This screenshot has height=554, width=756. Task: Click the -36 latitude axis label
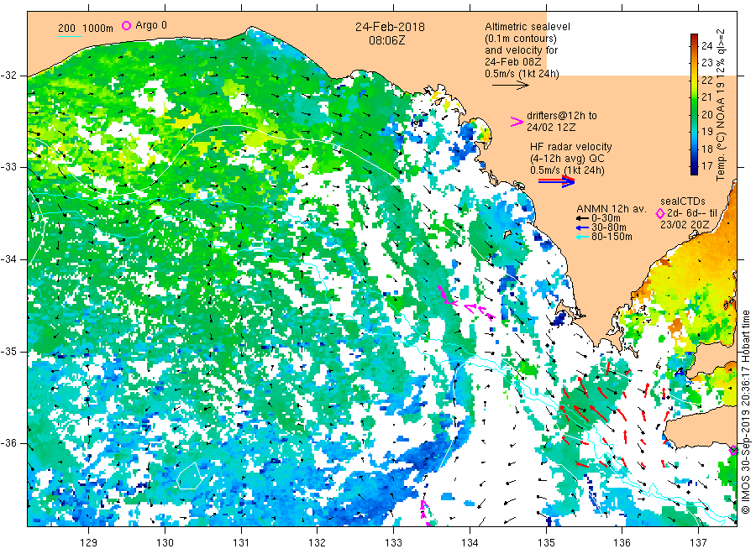coord(8,443)
